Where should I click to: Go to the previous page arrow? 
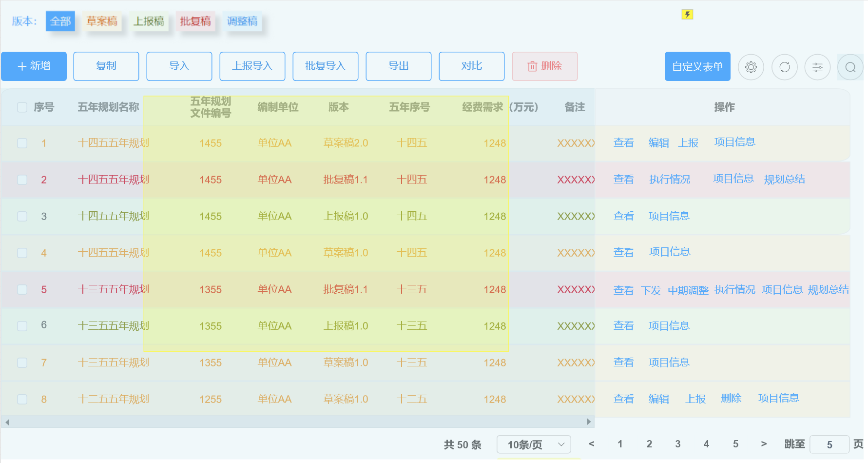pos(592,444)
